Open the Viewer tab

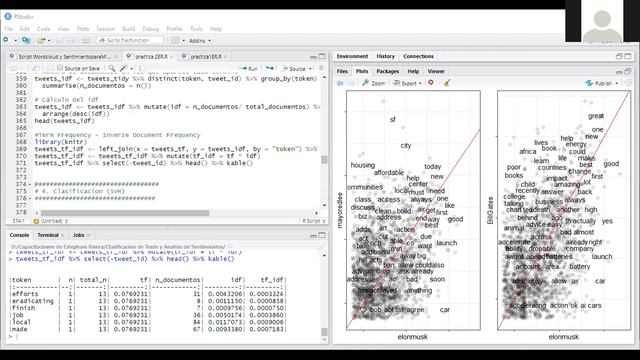(436, 71)
